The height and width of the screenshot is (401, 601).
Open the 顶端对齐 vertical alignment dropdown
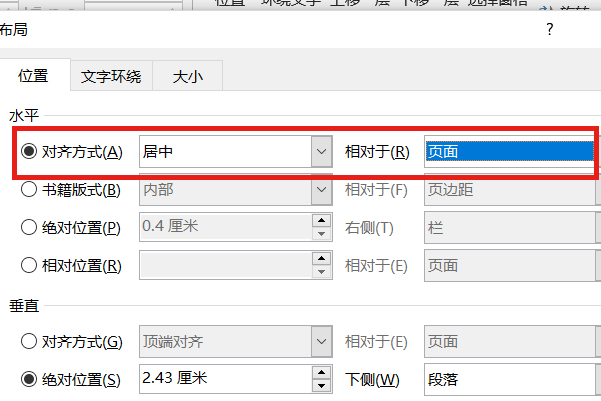pyautogui.click(x=321, y=341)
